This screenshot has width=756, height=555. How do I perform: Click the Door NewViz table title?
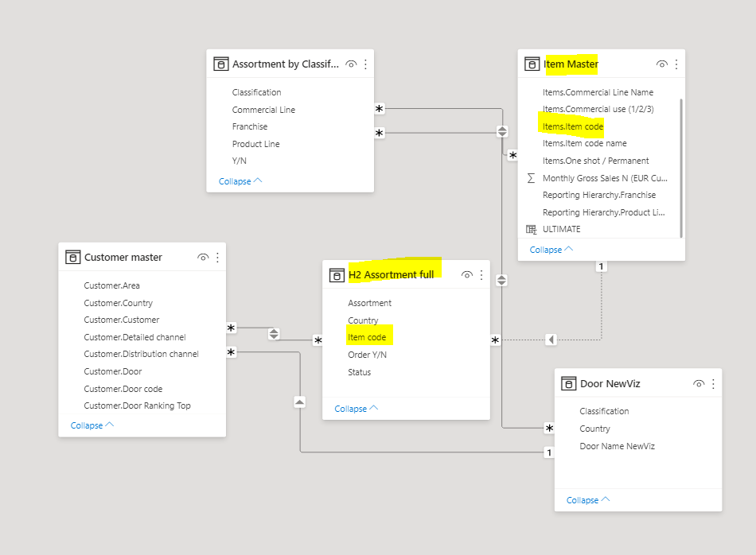pyautogui.click(x=610, y=384)
